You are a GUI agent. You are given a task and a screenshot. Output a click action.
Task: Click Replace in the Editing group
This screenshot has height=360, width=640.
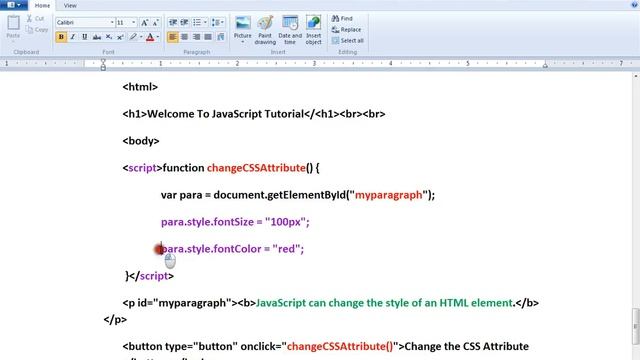347,30
